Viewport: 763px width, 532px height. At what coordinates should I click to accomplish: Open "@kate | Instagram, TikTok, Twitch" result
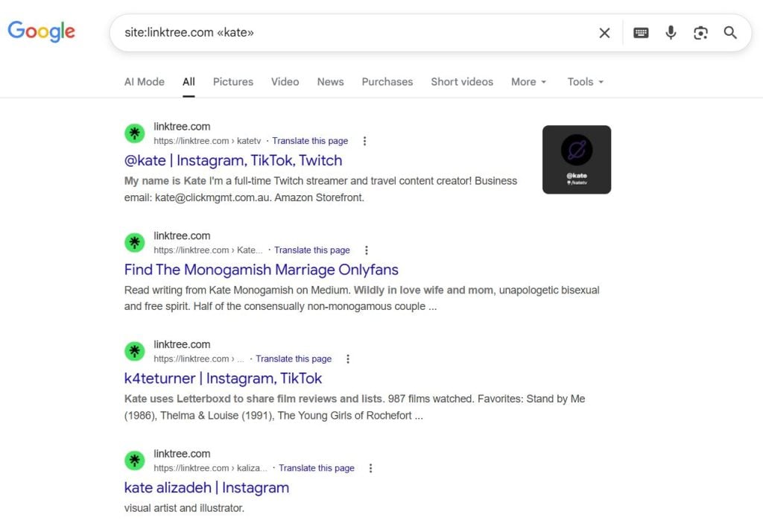[x=233, y=160]
